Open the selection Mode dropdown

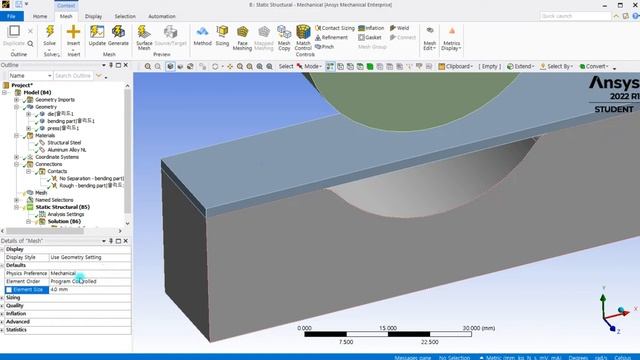[x=309, y=67]
